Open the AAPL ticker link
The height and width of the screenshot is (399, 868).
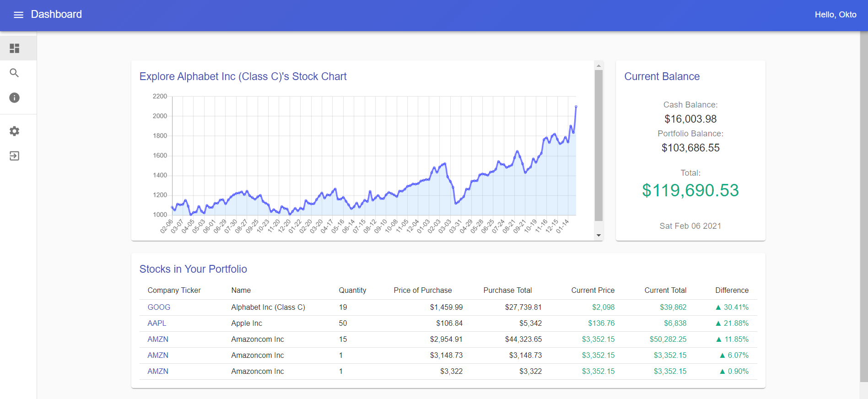click(156, 324)
